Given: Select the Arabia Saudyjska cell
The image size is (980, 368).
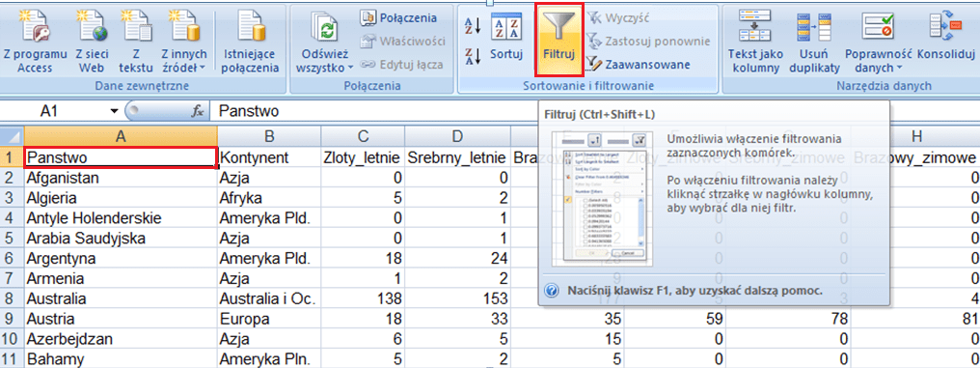Looking at the screenshot, I should pos(122,238).
